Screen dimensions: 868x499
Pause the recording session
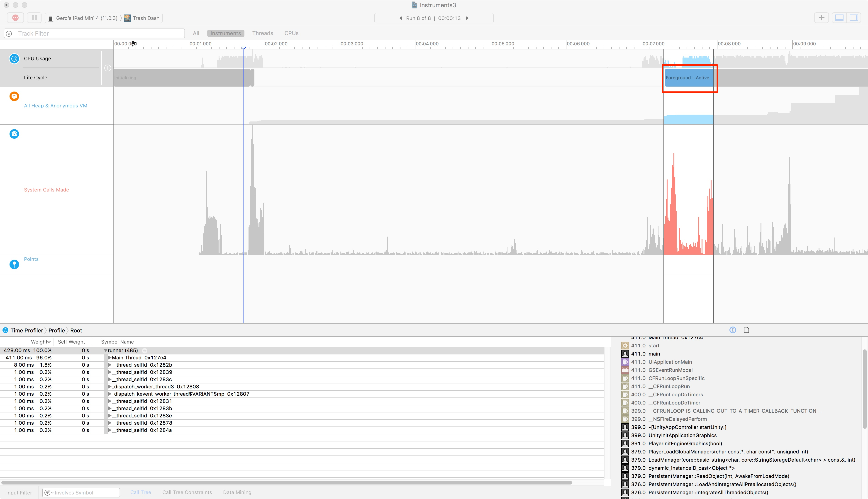point(34,17)
